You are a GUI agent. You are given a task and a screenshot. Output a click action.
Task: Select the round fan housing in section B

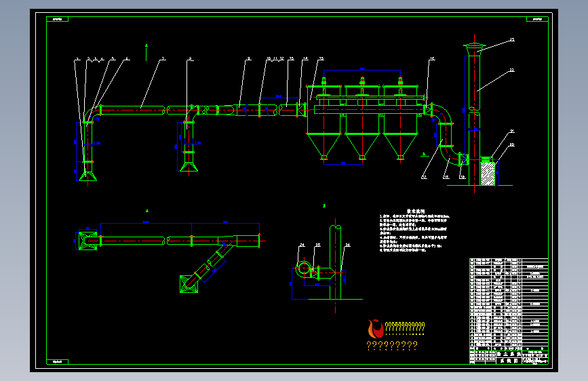pos(303,268)
